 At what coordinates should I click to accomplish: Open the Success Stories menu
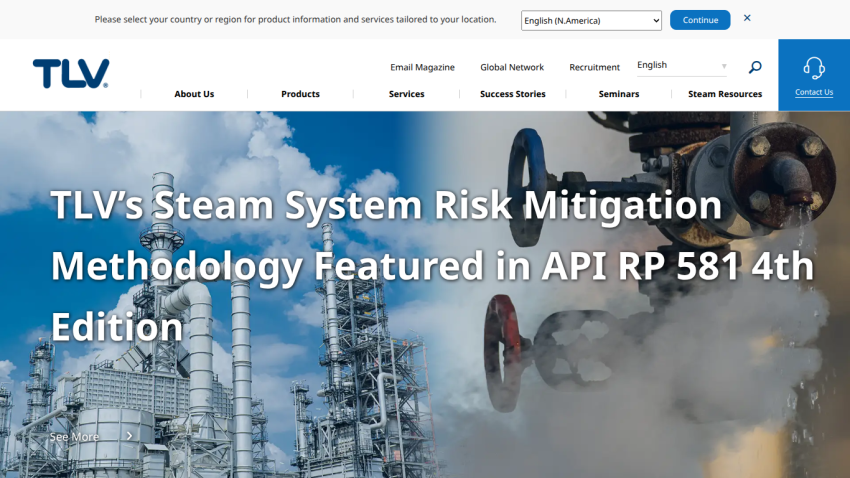pyautogui.click(x=513, y=94)
